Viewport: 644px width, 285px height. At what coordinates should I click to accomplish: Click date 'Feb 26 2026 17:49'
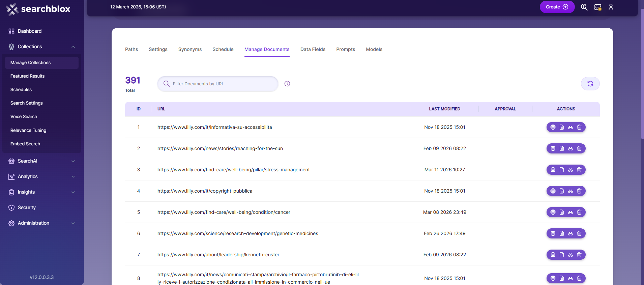coord(444,233)
